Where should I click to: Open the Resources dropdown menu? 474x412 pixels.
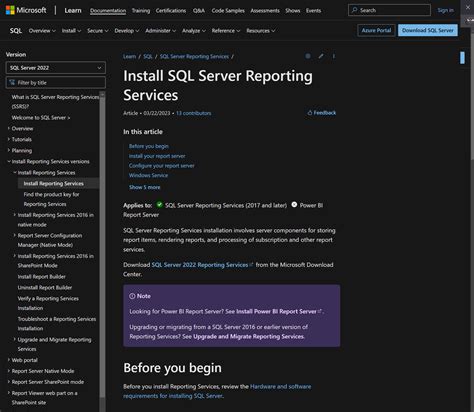(x=261, y=31)
